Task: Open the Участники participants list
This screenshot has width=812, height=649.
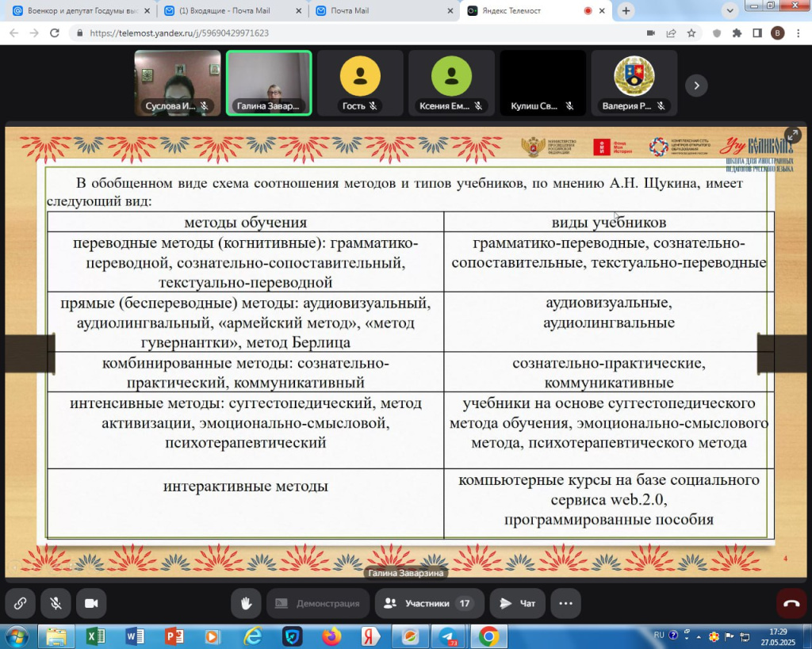Action: (429, 604)
